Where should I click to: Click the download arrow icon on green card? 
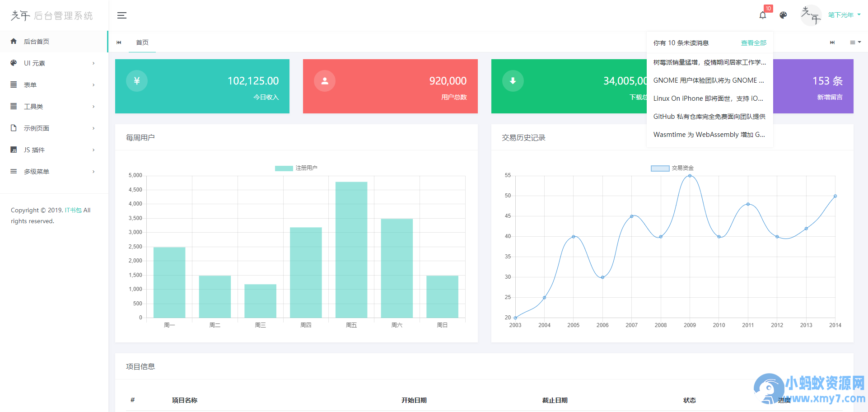pyautogui.click(x=513, y=81)
